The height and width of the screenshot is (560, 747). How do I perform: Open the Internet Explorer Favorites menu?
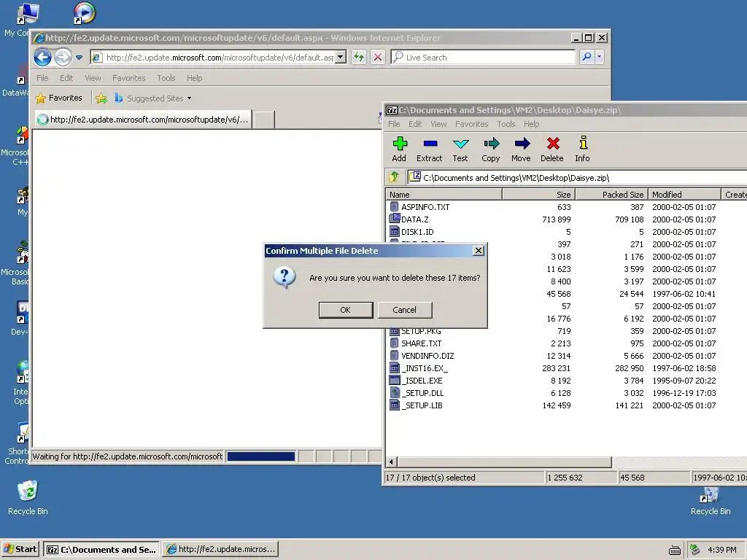(128, 77)
